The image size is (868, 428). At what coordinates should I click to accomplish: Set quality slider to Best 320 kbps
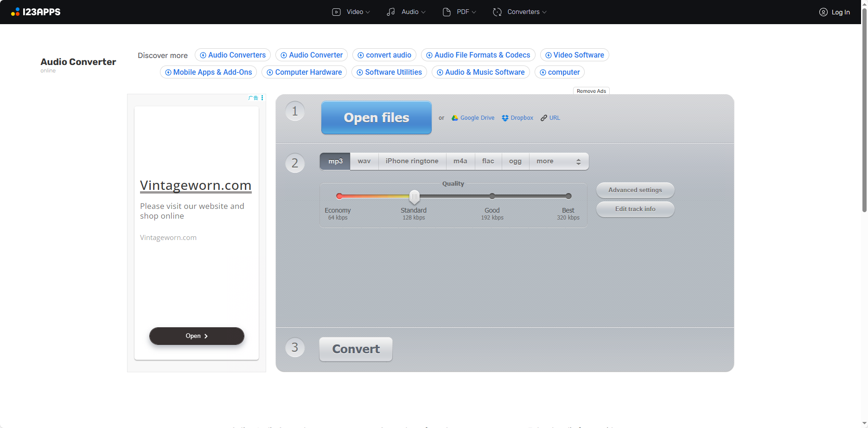coord(568,196)
